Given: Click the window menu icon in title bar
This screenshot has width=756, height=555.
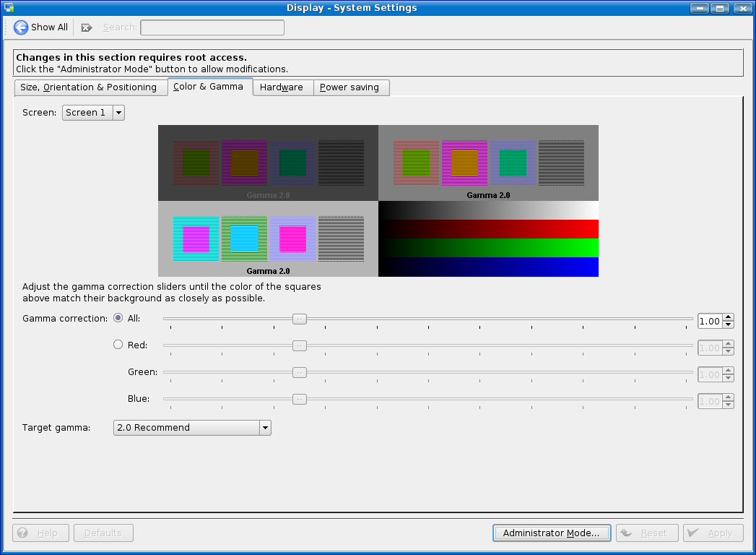Looking at the screenshot, I should coord(9,8).
